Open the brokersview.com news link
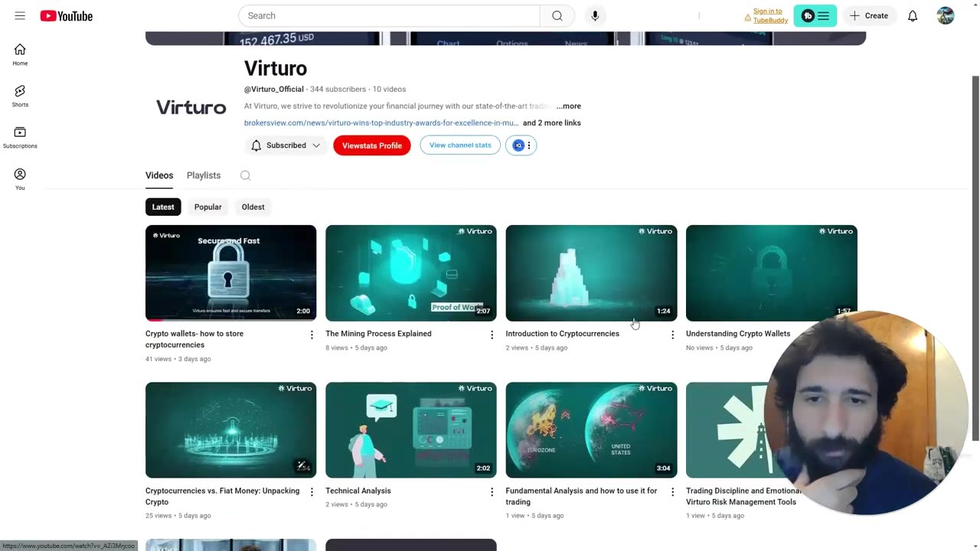This screenshot has height=551, width=980. tap(381, 123)
